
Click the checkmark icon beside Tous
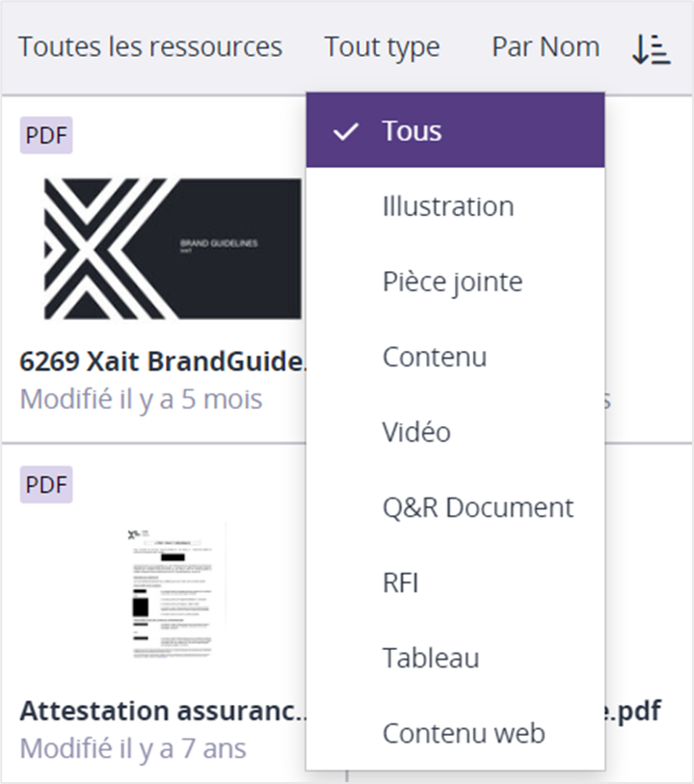345,131
